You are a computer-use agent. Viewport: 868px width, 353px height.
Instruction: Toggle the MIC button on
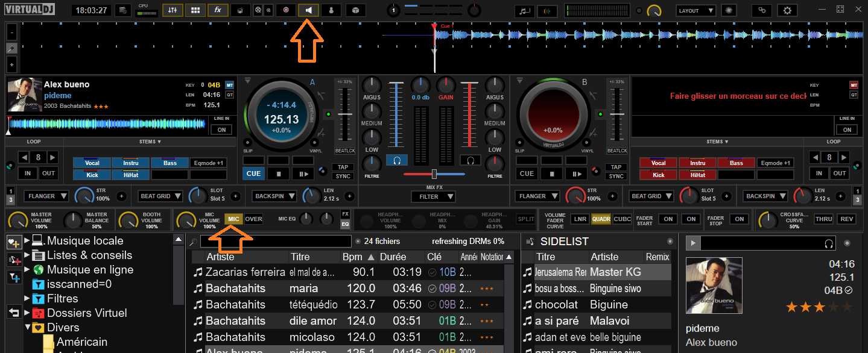click(233, 219)
